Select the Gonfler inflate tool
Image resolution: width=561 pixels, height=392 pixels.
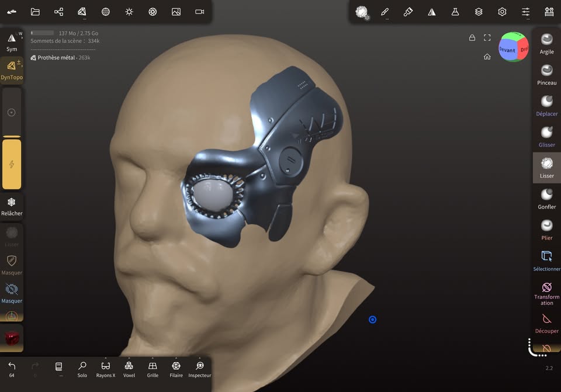(x=546, y=193)
